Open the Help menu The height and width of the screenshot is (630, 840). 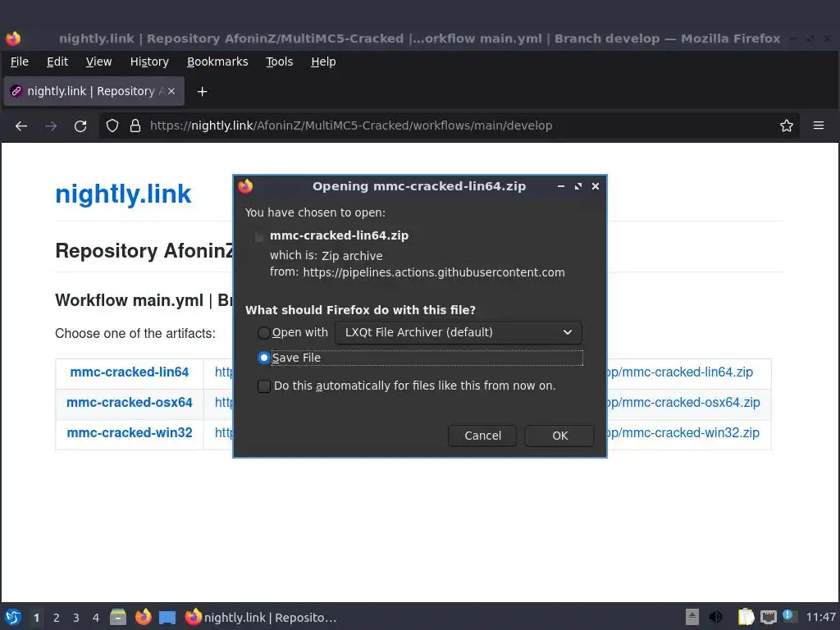[x=323, y=62]
